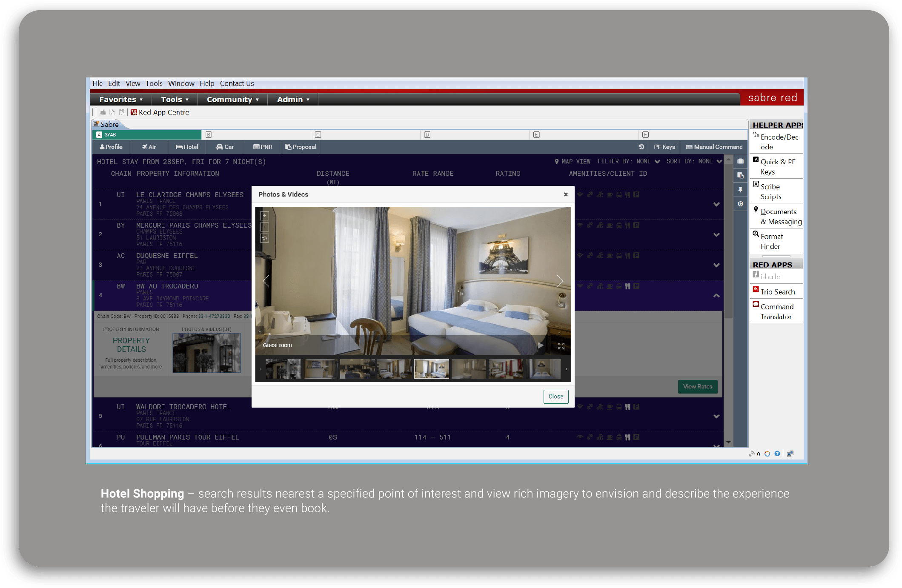Select the bathroom thumbnail in the gallery

pos(469,369)
